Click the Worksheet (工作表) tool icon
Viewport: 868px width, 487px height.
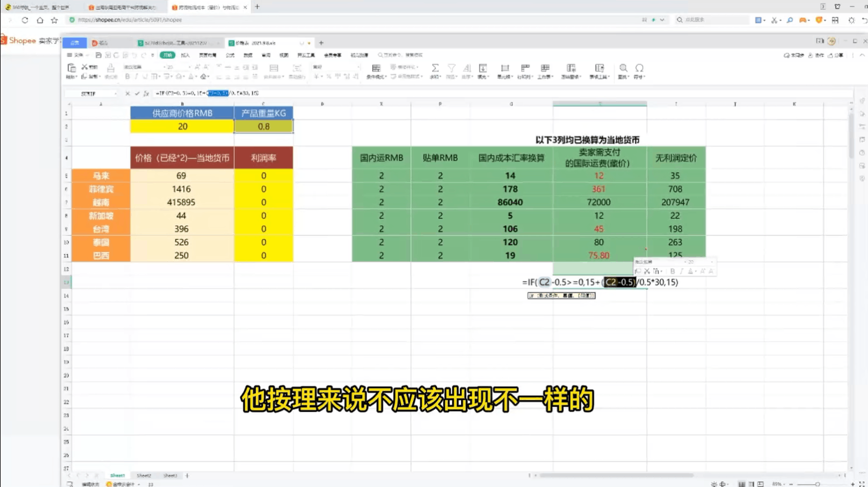[545, 68]
